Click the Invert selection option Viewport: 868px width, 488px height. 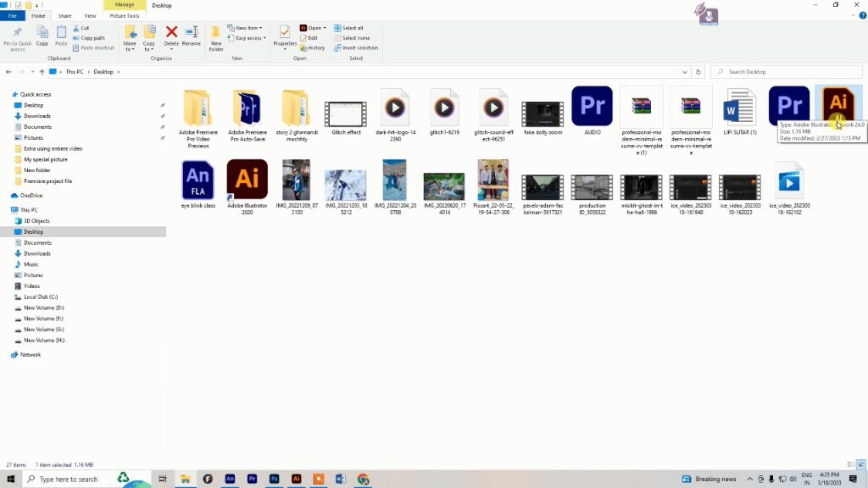356,48
